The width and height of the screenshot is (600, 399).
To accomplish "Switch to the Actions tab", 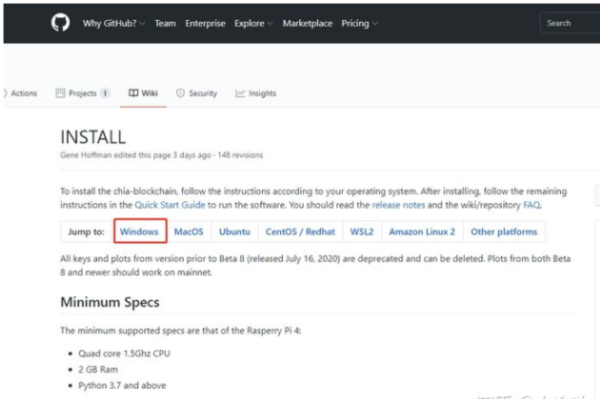I will click(x=20, y=93).
